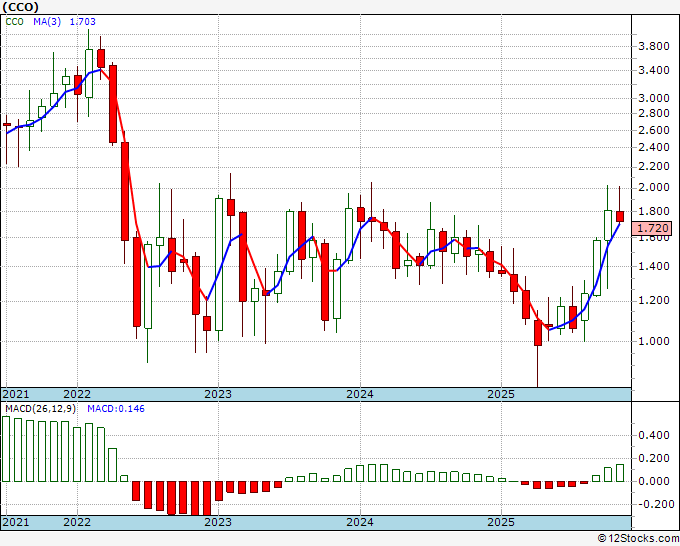Click the 0.400 MACD axis label
The height and width of the screenshot is (546, 680).
tap(654, 435)
